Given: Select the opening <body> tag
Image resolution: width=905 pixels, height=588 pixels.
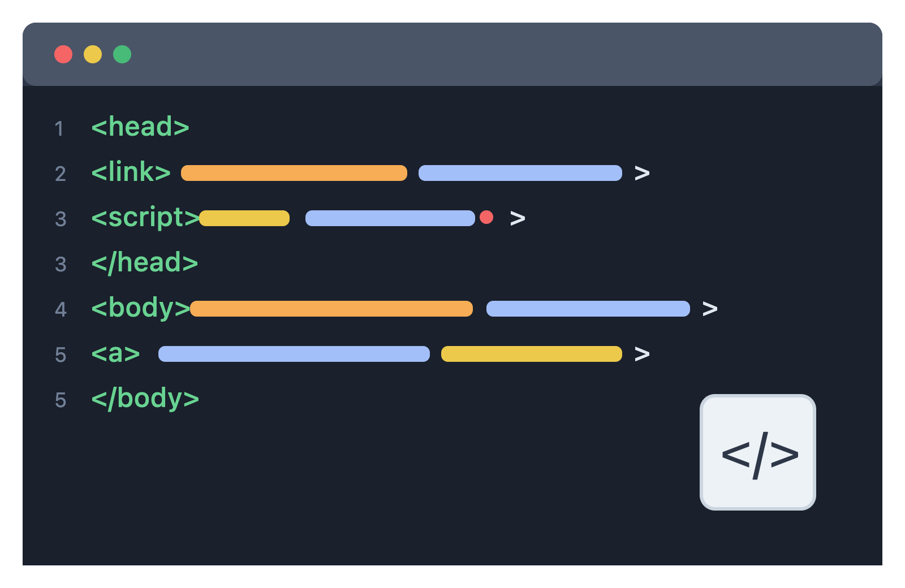Looking at the screenshot, I should tap(141, 308).
